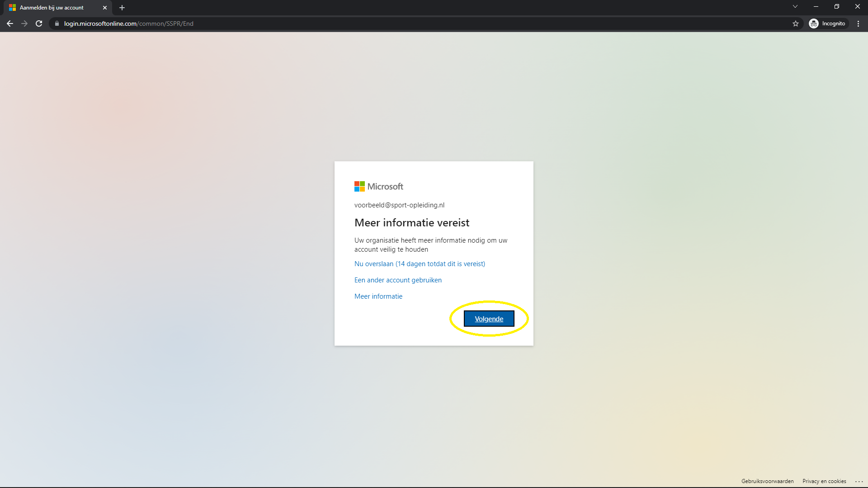
Task: Expand the footer ellipsis options
Action: click(859, 482)
